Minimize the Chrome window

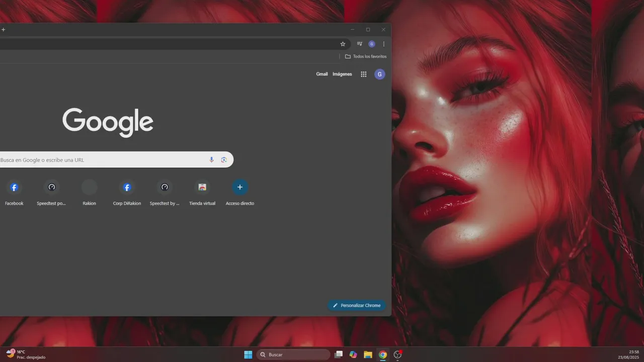pos(352,30)
